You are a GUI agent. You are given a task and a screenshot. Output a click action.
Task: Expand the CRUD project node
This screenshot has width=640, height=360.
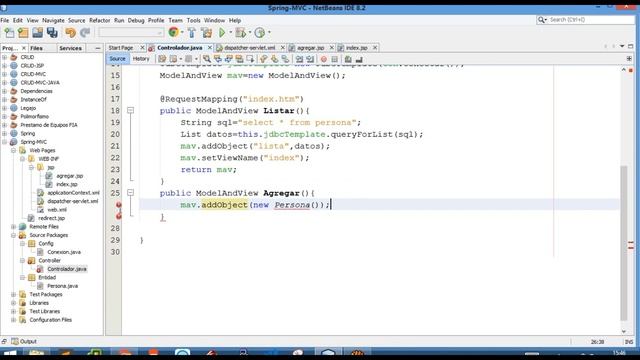coord(4,57)
